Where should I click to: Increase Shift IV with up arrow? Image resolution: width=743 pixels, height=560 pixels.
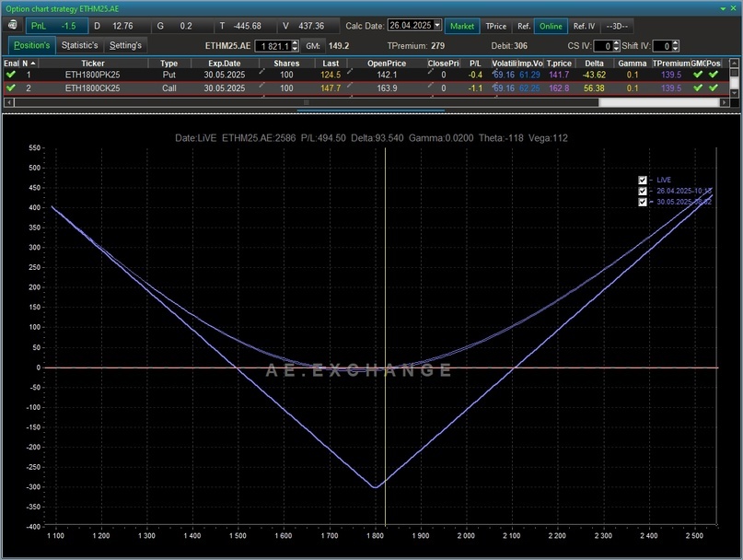click(x=676, y=43)
